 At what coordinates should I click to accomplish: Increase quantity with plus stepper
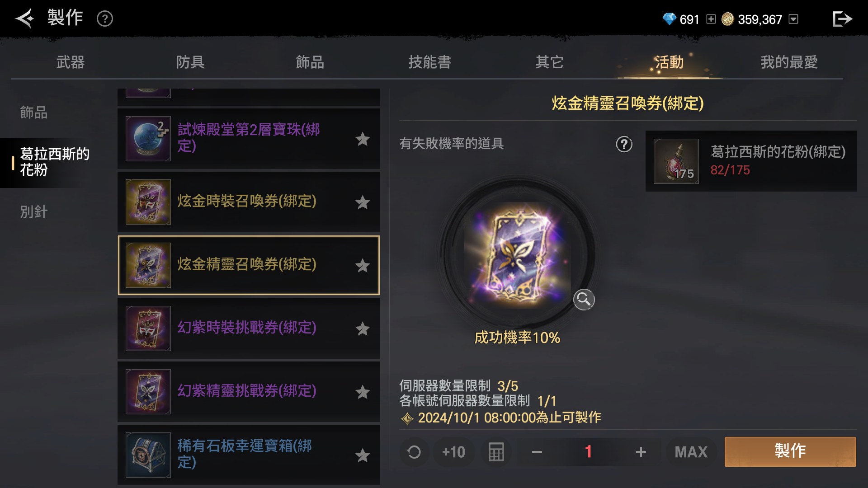641,452
